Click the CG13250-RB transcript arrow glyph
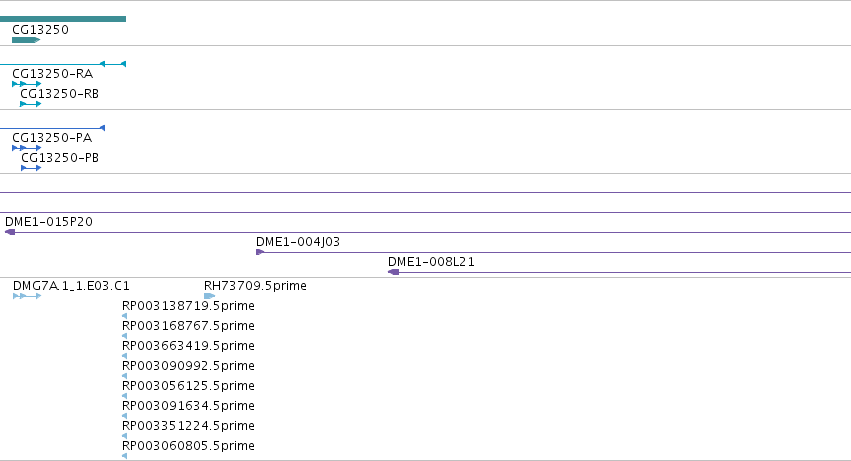 [x=30, y=104]
